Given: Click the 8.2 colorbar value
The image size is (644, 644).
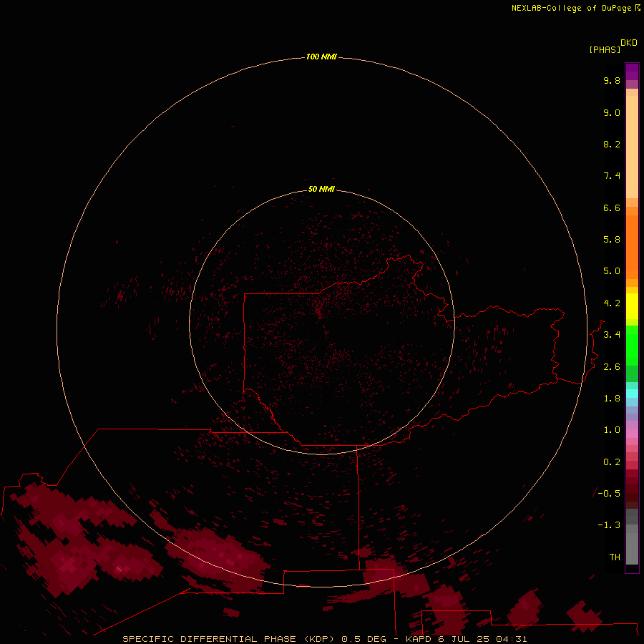Looking at the screenshot, I should tap(612, 145).
